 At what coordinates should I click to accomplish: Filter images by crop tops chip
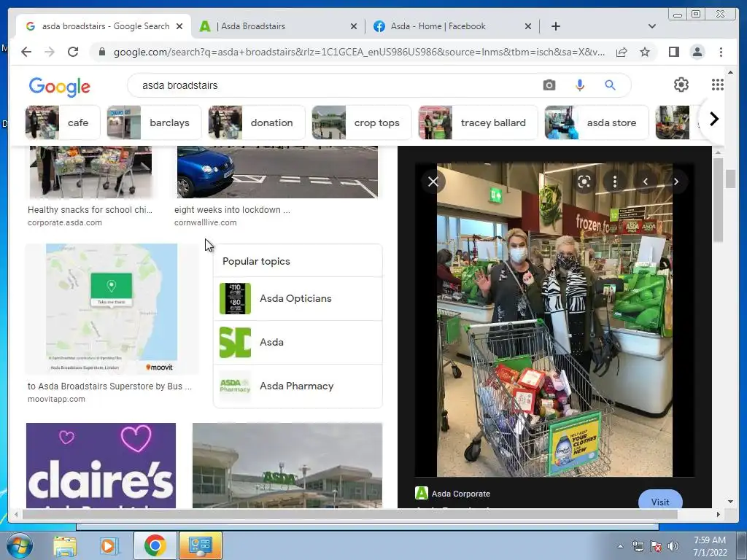[361, 122]
